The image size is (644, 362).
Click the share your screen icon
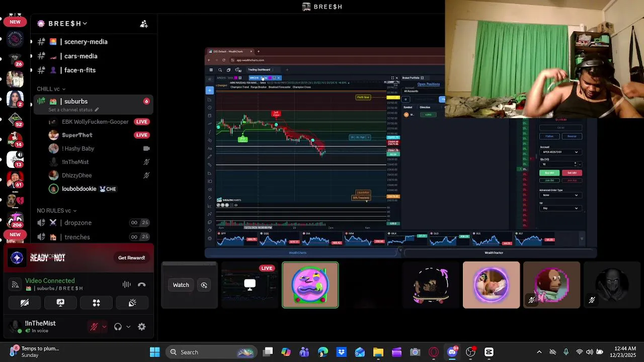pyautogui.click(x=60, y=303)
